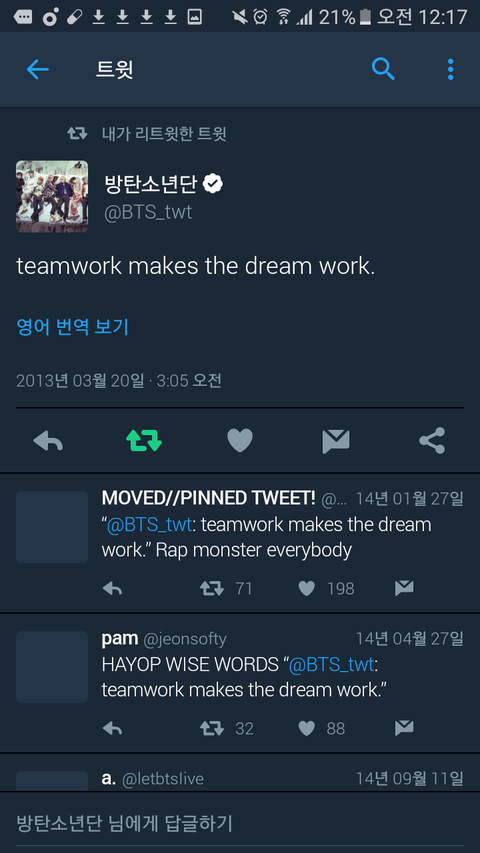480x853 pixels.
Task: Click the 영어 번역 보기 translation link
Action: coord(72,327)
